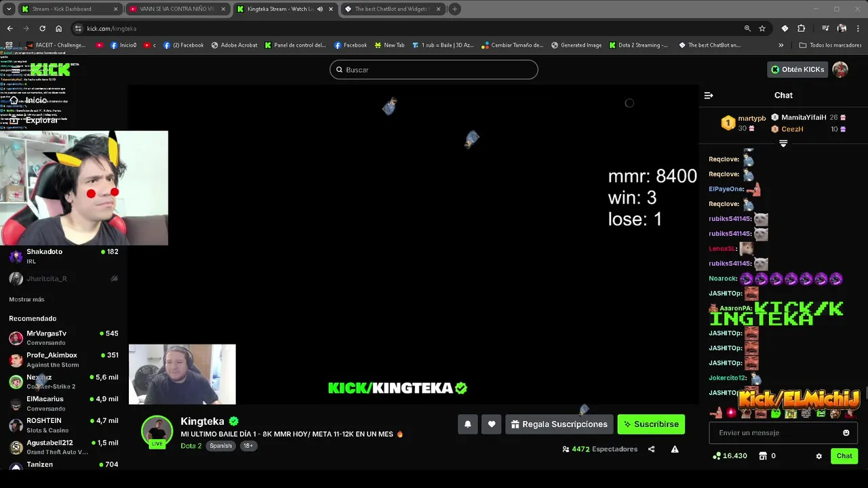
Task: Open the new tab plus button
Action: 455,9
